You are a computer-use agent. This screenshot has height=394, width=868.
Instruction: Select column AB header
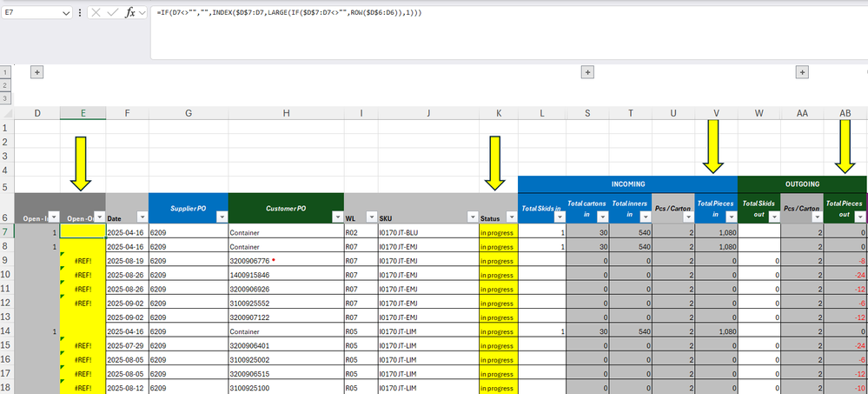point(845,113)
